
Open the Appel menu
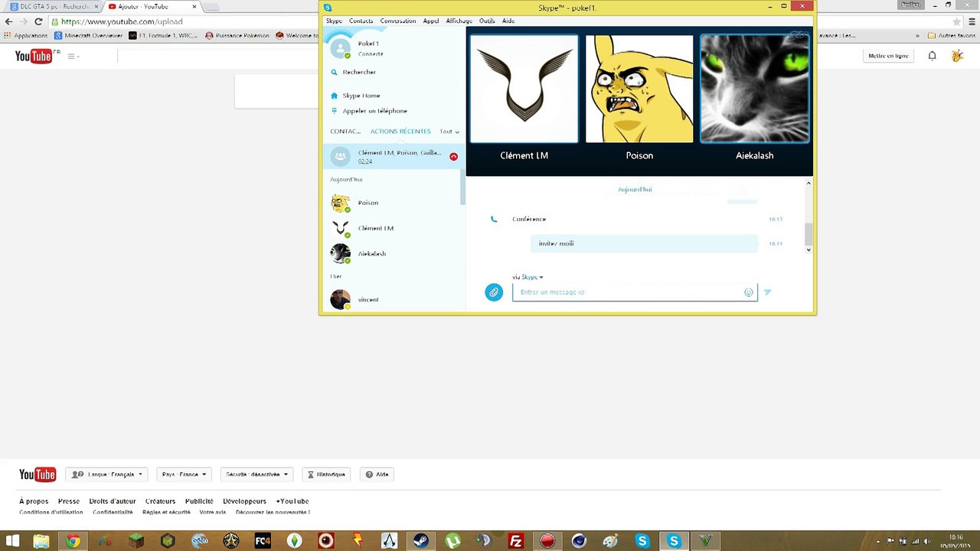pos(431,21)
